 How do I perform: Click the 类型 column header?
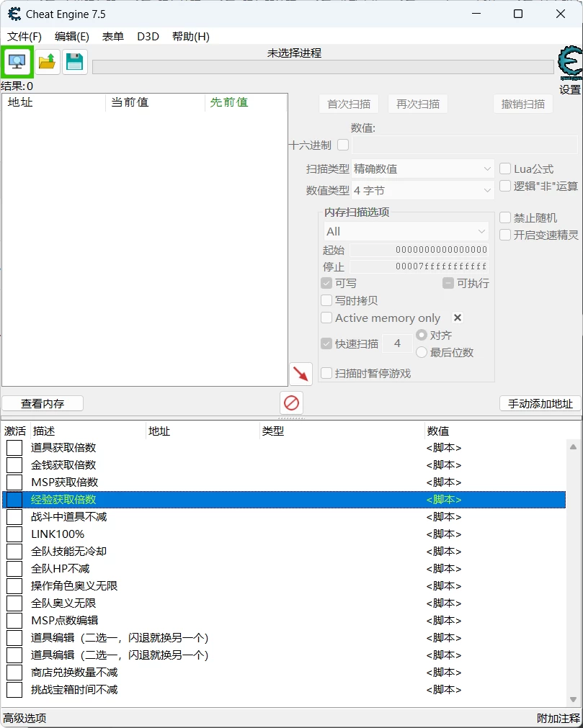342,431
